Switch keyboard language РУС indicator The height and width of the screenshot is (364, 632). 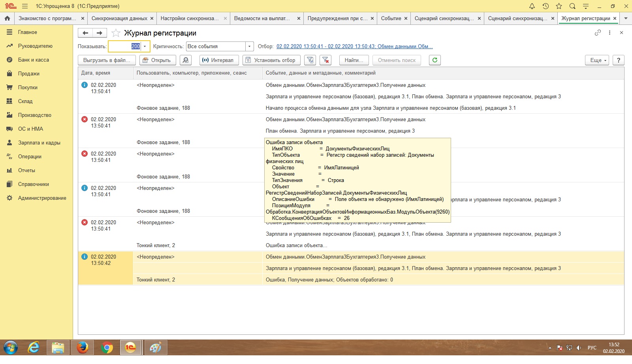point(592,348)
